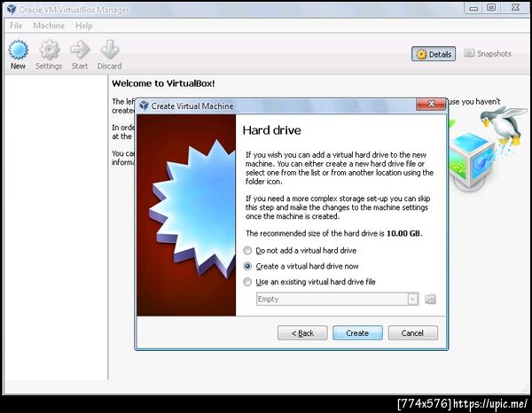Select 'Do not add a virtual hard drive'

300,251
